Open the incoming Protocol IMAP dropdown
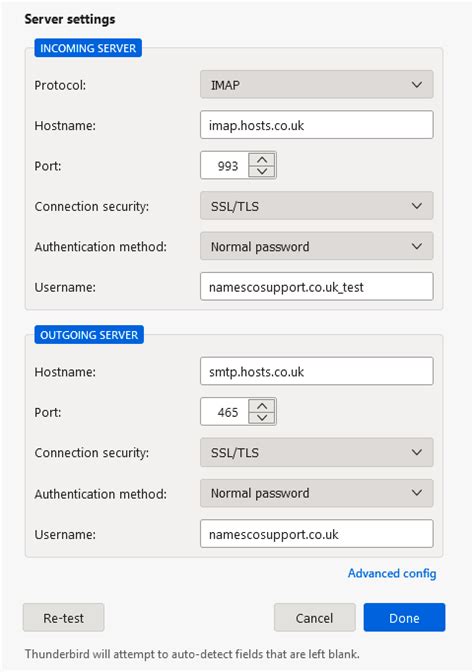Image resolution: width=474 pixels, height=672 pixels. click(316, 84)
